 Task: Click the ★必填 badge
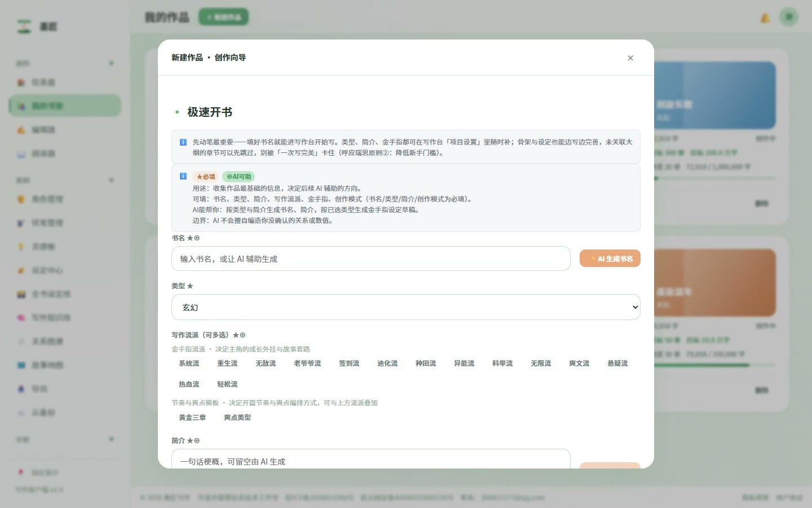coord(206,177)
